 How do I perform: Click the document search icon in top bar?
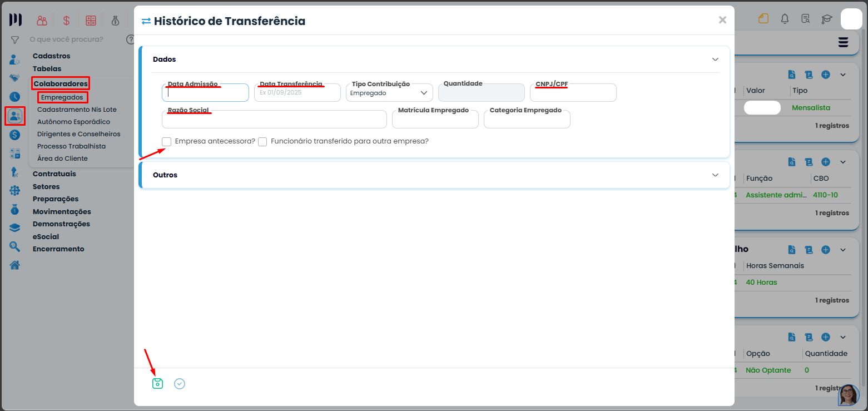point(806,19)
